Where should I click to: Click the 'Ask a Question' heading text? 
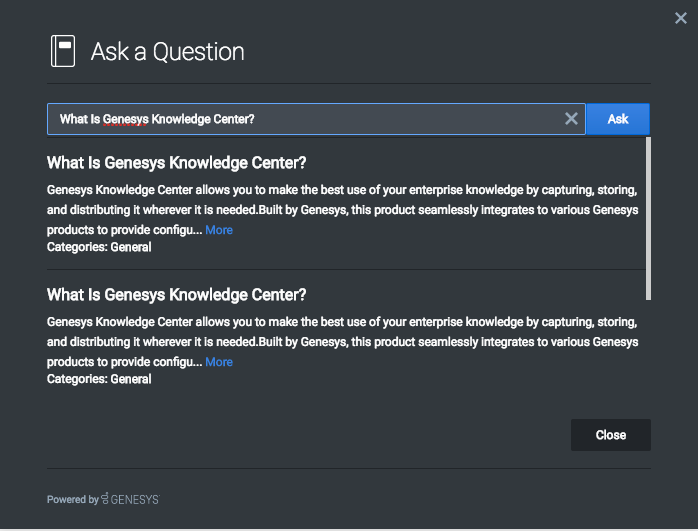pyautogui.click(x=167, y=52)
